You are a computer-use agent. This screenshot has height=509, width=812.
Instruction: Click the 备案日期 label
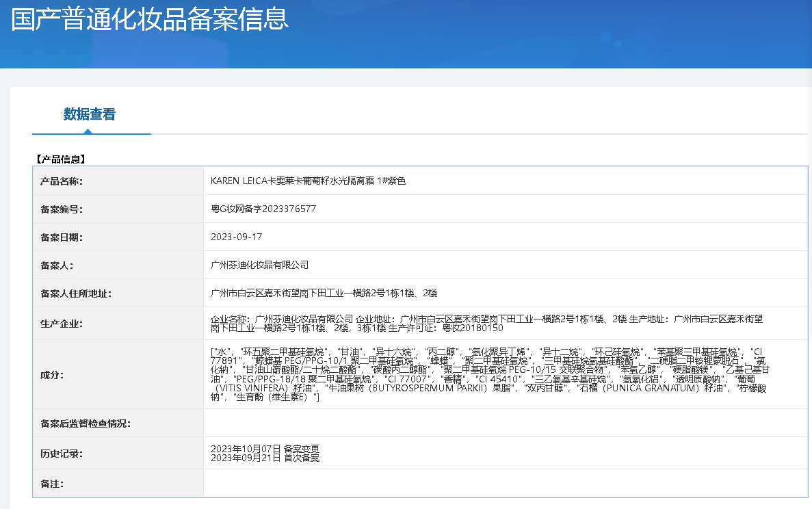point(61,237)
